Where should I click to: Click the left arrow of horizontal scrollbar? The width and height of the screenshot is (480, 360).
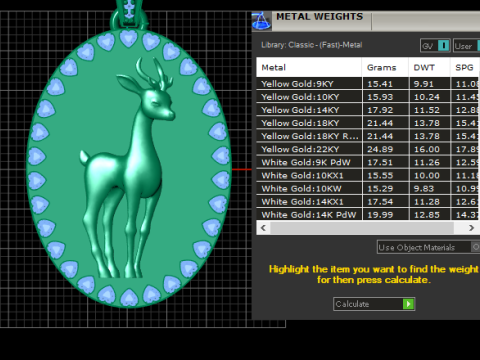pyautogui.click(x=263, y=228)
